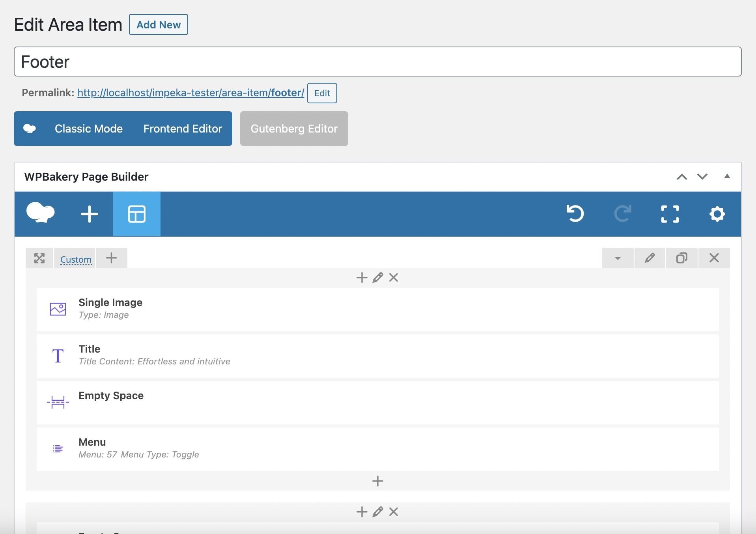Focus the Footer title field
Image resolution: width=756 pixels, height=534 pixels.
click(378, 62)
